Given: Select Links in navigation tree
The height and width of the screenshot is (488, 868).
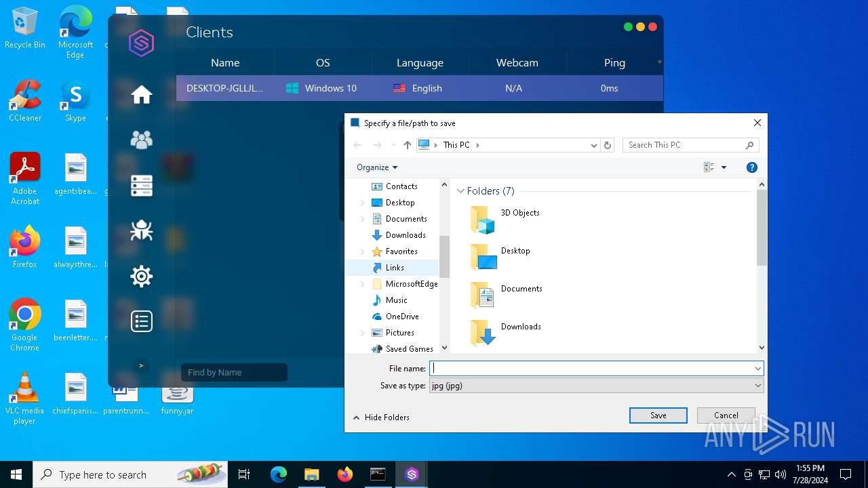Looking at the screenshot, I should point(395,268).
